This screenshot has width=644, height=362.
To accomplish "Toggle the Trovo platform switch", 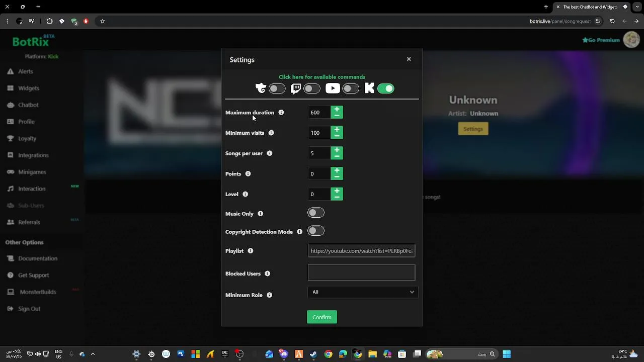I will click(277, 89).
